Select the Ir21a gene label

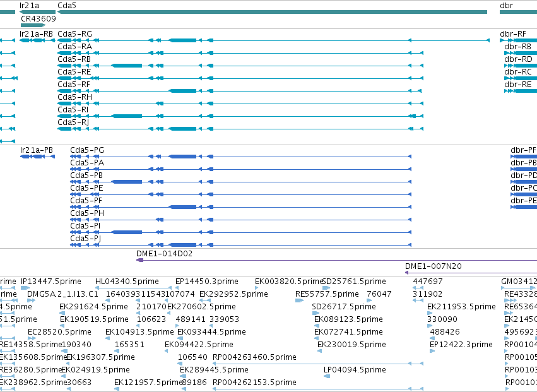pyautogui.click(x=30, y=6)
